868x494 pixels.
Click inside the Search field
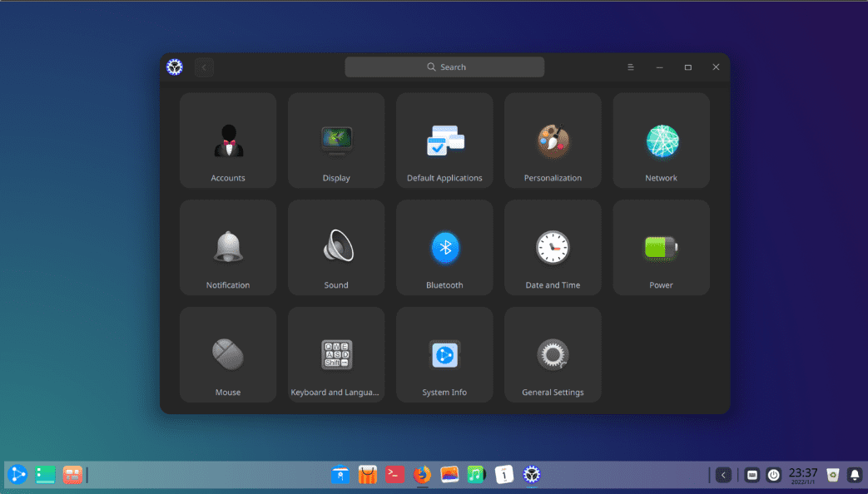[x=444, y=67]
